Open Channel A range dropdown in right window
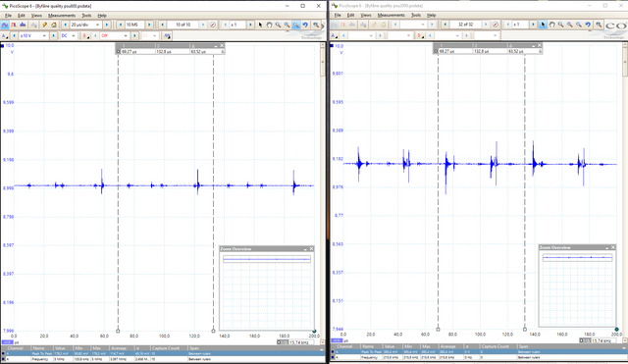628x364 pixels. (371, 35)
